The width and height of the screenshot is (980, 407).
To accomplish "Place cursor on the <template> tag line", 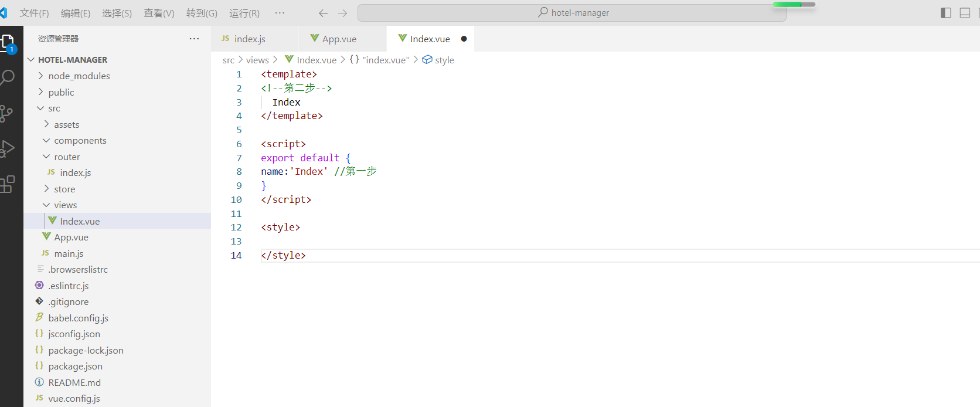I will point(289,74).
